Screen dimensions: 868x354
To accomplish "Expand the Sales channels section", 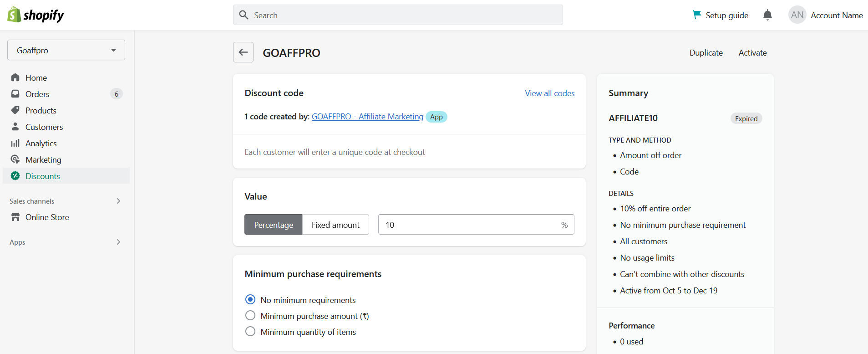I will point(118,201).
